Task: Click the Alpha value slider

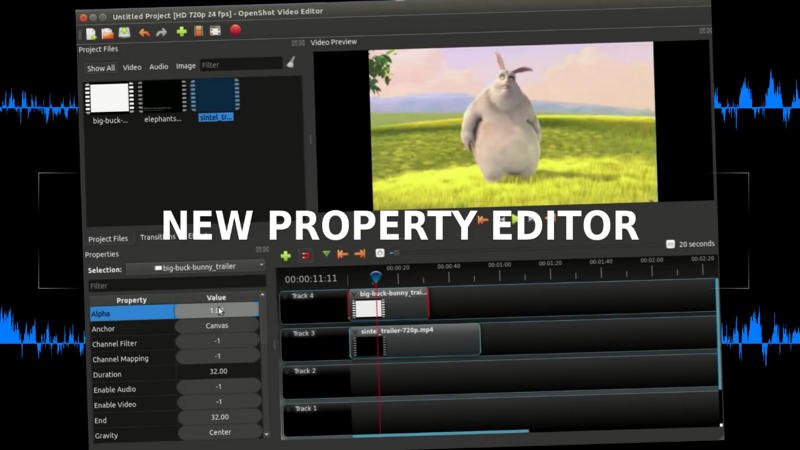Action: [217, 310]
